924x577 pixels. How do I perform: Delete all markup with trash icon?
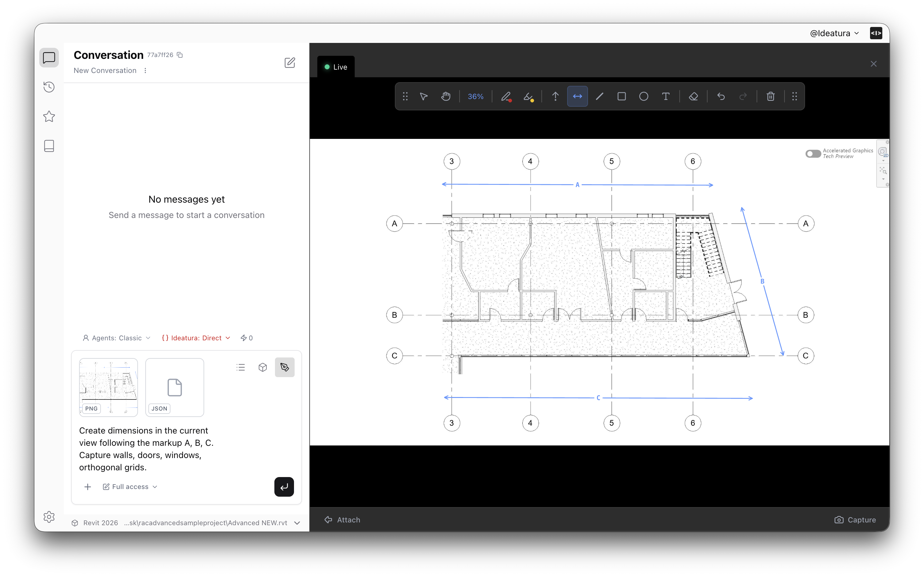coord(771,97)
